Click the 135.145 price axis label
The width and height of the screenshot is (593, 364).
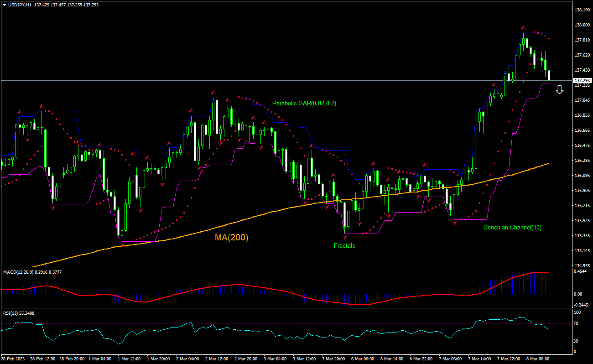pos(582,251)
